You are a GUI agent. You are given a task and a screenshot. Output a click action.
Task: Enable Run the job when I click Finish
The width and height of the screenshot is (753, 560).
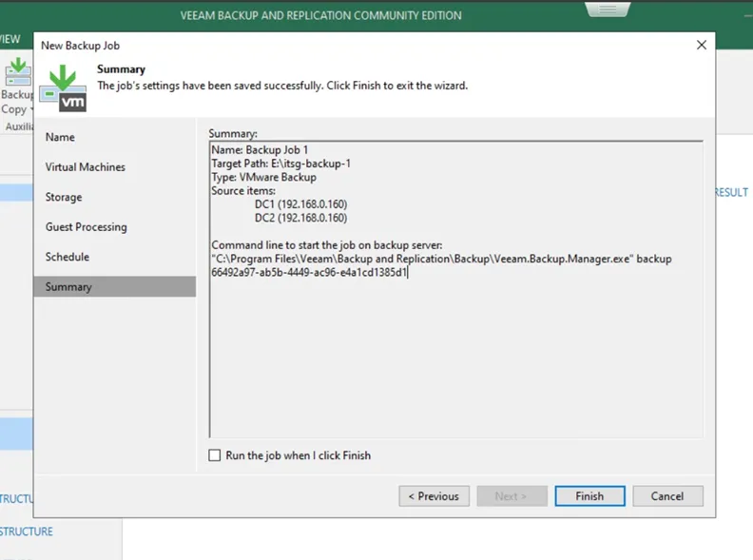coord(215,455)
